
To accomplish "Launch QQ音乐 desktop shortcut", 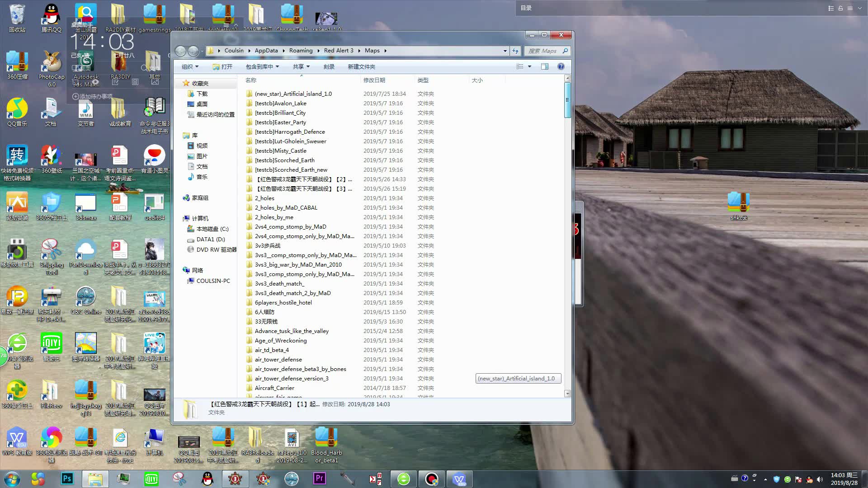I will click(17, 112).
